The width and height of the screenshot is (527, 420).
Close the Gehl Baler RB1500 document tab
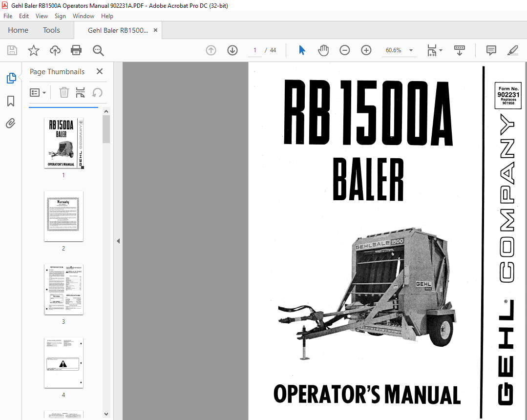(x=155, y=30)
